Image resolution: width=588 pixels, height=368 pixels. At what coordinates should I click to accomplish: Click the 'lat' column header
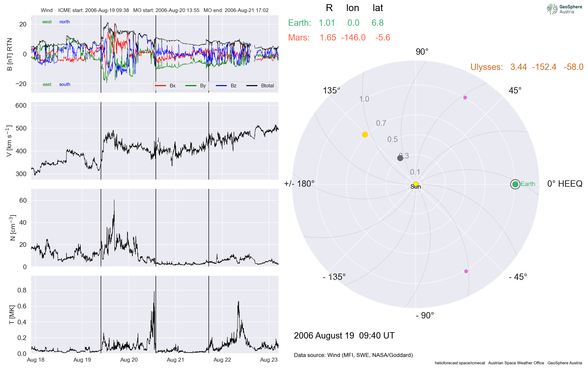pyautogui.click(x=378, y=8)
